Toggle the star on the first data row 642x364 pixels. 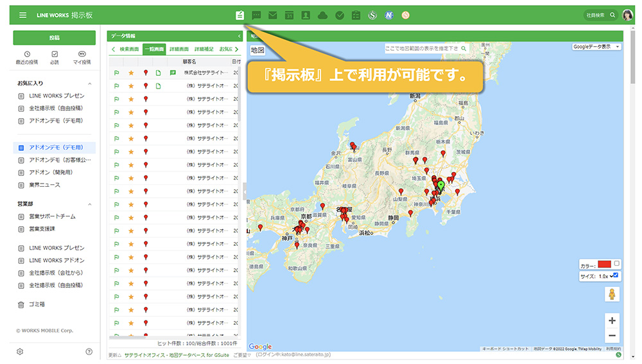[x=131, y=73]
